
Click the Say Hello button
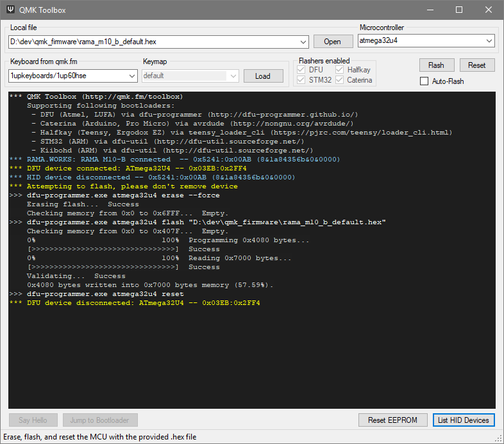(33, 420)
